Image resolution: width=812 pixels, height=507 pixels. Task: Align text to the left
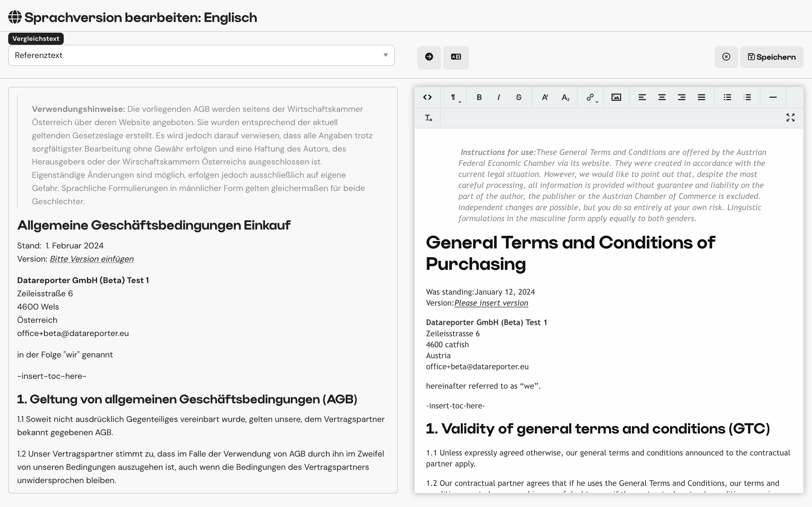tap(642, 97)
